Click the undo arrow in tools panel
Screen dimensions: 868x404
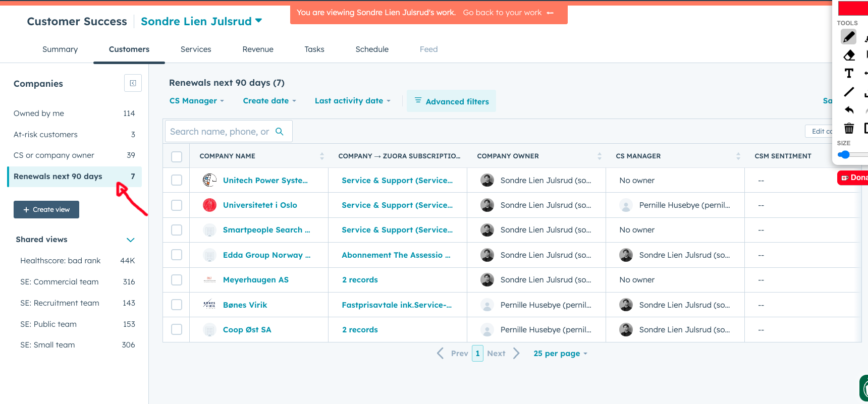[849, 110]
